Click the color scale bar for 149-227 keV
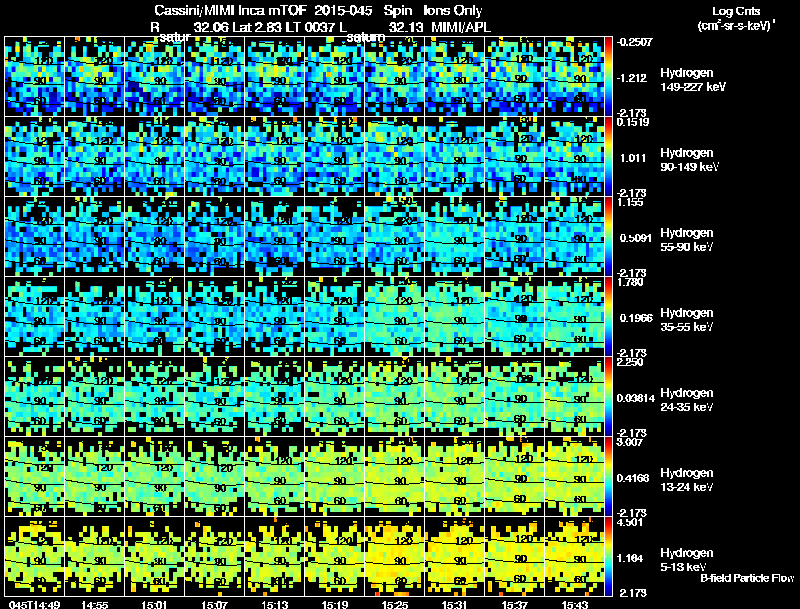Viewport: 800px width, 609px height. (x=608, y=77)
